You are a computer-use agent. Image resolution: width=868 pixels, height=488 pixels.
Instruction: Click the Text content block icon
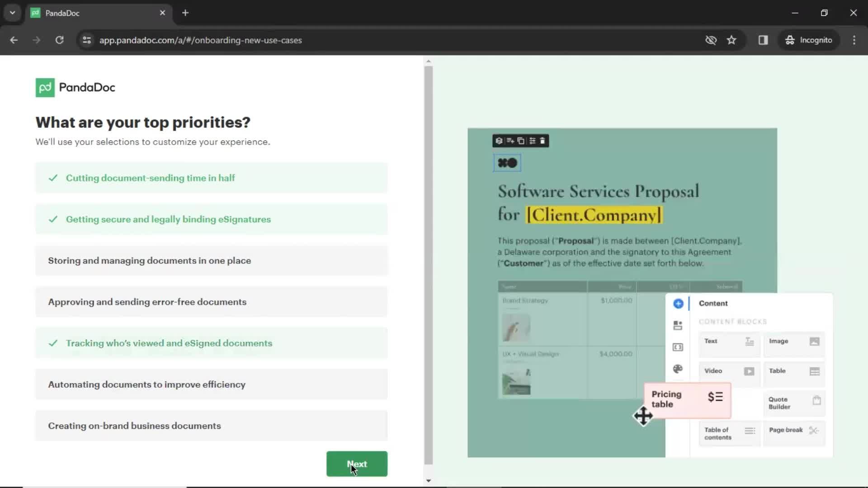click(750, 341)
